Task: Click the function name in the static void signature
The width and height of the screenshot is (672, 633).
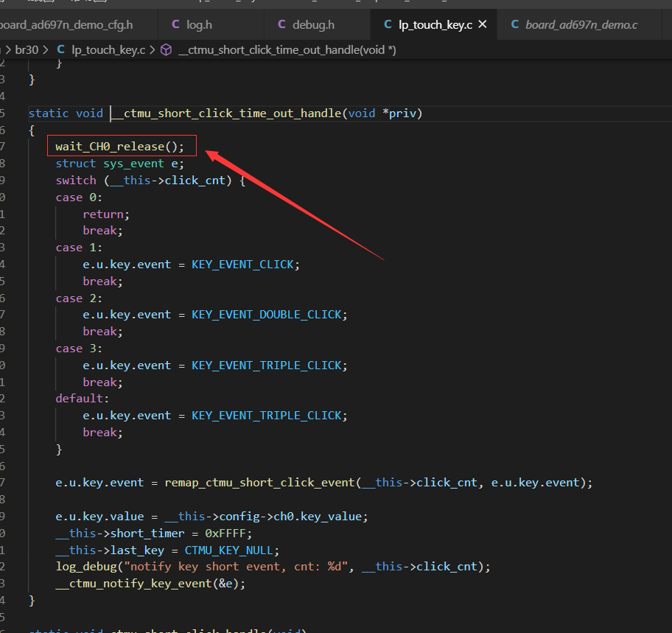Action: point(226,113)
